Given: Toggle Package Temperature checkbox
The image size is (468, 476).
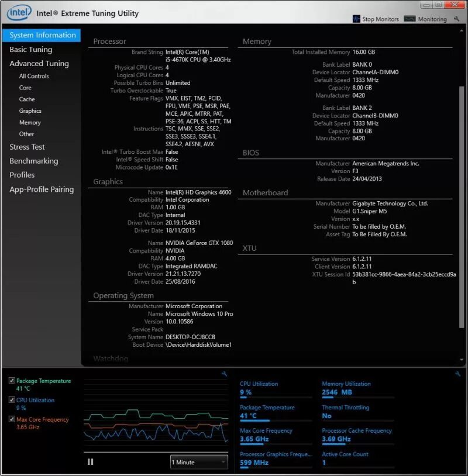Looking at the screenshot, I should [x=12, y=380].
